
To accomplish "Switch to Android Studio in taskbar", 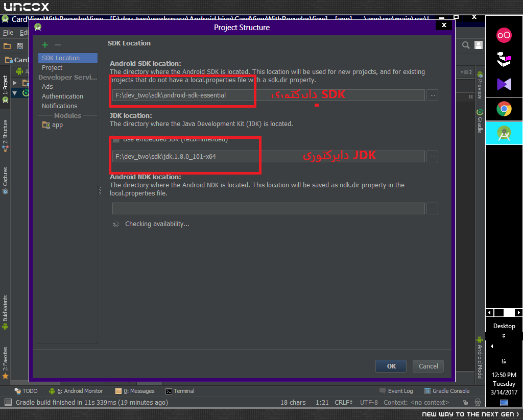I will [x=504, y=133].
